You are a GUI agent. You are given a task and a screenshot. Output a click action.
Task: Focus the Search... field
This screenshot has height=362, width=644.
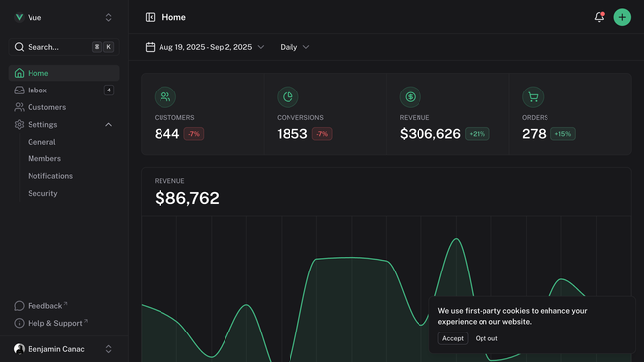point(64,47)
